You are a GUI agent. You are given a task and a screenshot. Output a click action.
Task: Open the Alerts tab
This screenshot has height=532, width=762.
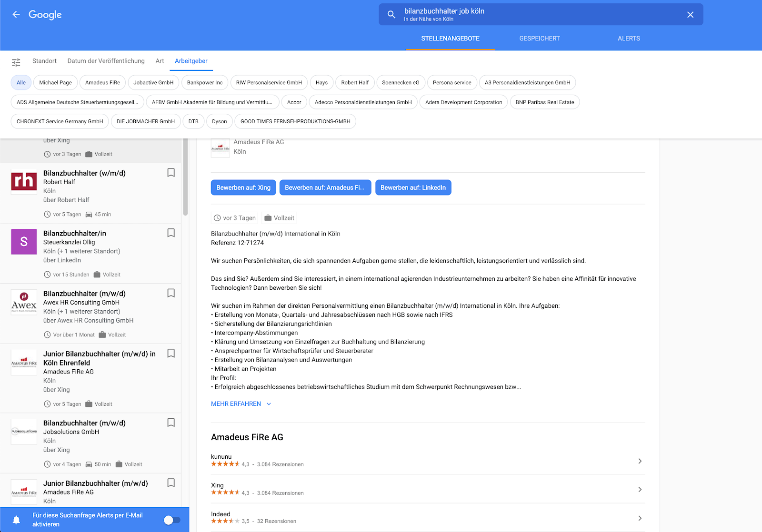(x=629, y=39)
